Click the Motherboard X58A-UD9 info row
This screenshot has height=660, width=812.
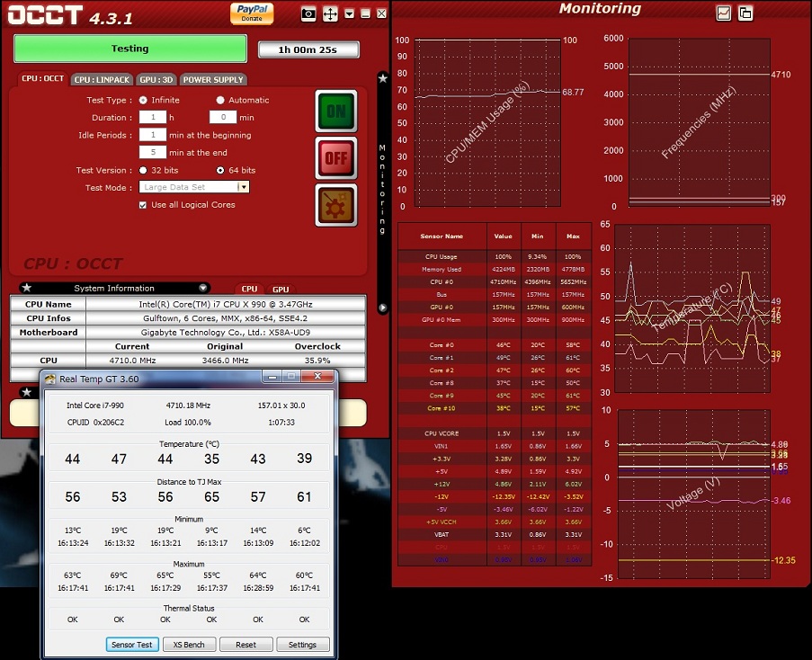click(x=189, y=333)
